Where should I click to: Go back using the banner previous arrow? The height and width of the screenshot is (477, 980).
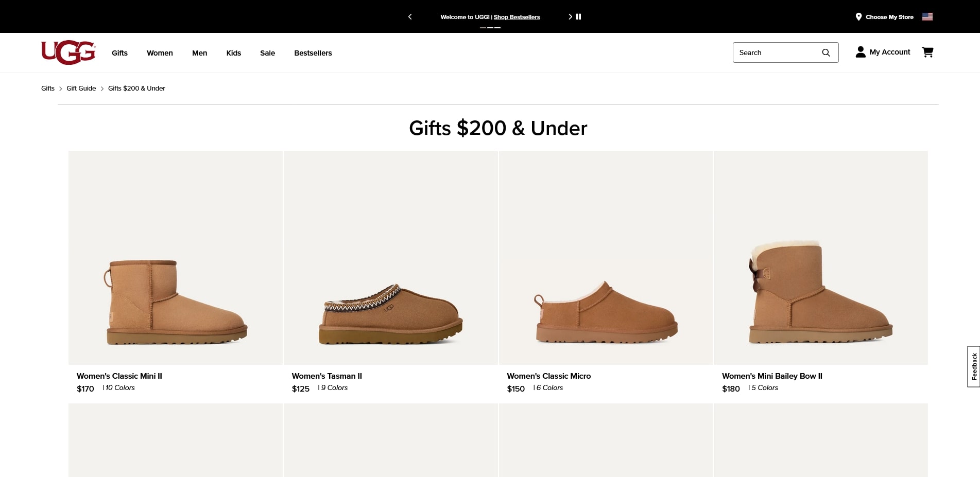point(410,16)
